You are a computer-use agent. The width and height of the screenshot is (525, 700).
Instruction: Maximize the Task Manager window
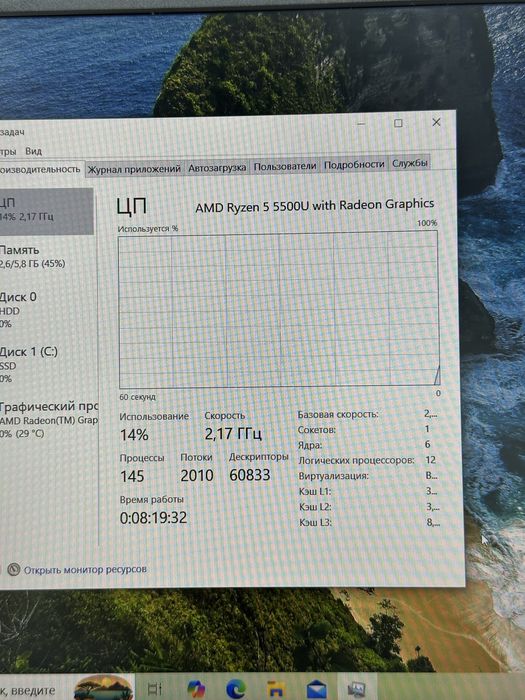coord(398,123)
